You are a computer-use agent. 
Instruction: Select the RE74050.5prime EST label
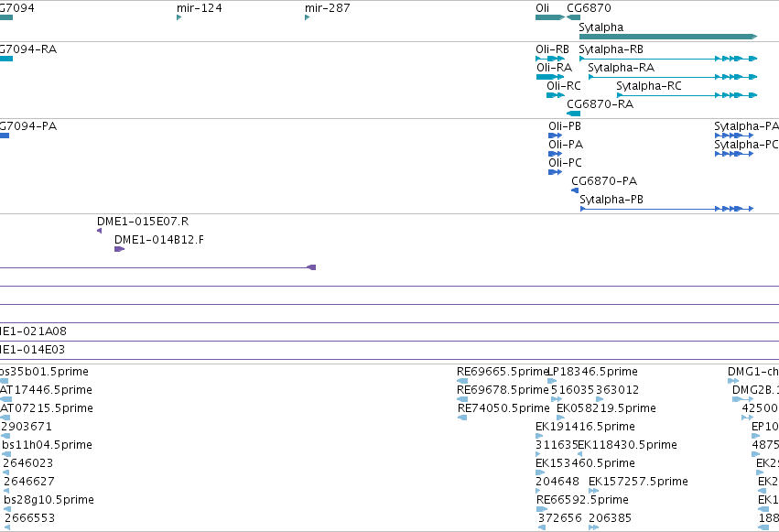503,408
